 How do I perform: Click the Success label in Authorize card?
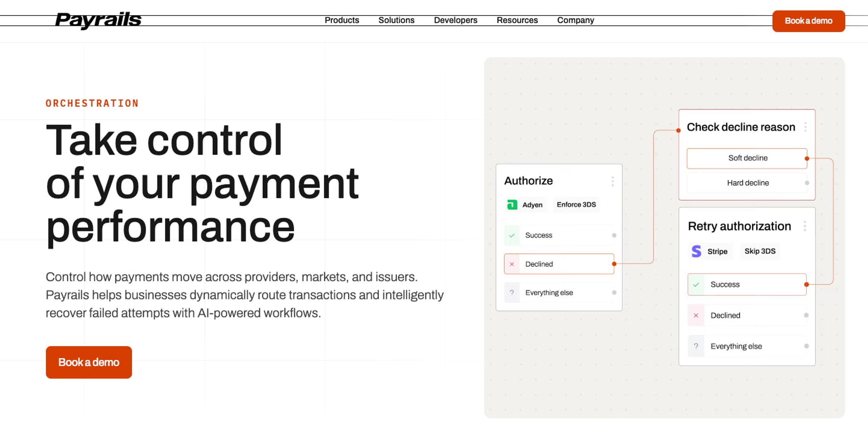[x=539, y=235]
